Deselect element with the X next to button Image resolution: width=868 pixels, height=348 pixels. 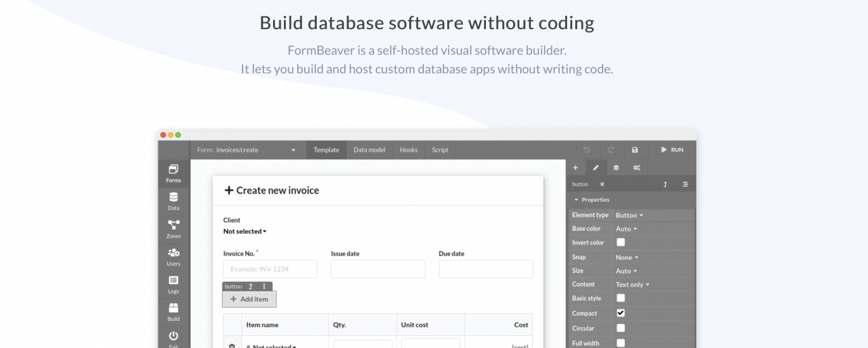point(602,184)
